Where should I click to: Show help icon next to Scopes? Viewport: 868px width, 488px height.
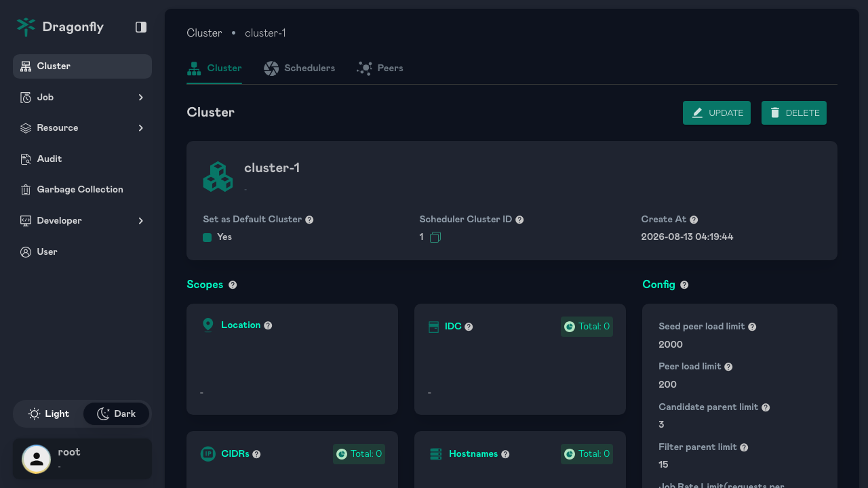point(233,285)
